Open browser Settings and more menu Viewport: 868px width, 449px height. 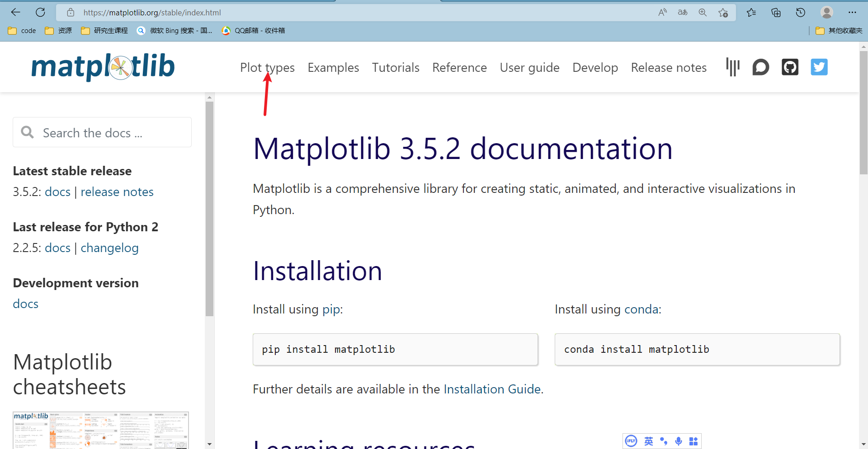tap(852, 12)
